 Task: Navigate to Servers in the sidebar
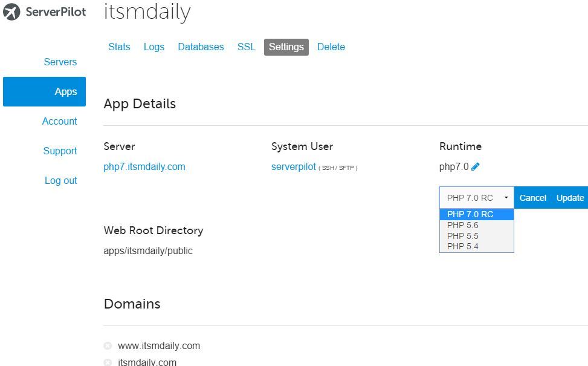pos(60,62)
